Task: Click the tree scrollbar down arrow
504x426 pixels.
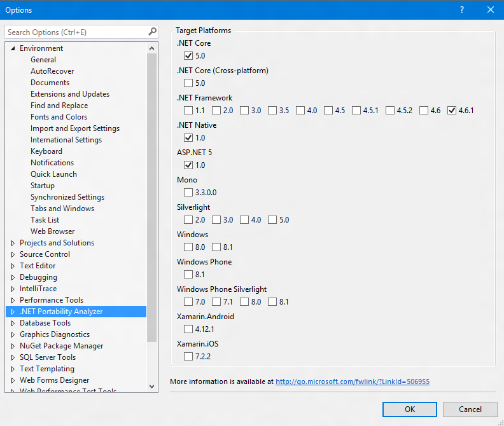Action: pos(152,386)
